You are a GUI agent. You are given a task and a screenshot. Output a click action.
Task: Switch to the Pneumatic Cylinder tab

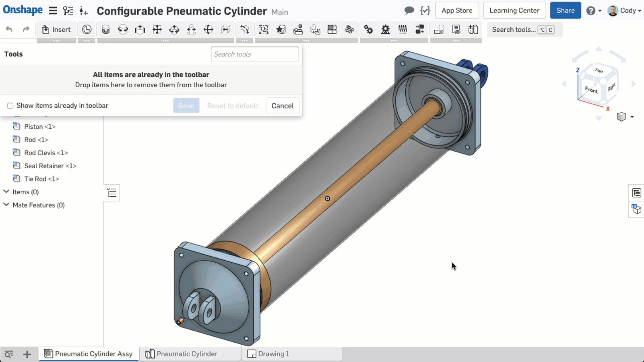pyautogui.click(x=187, y=354)
